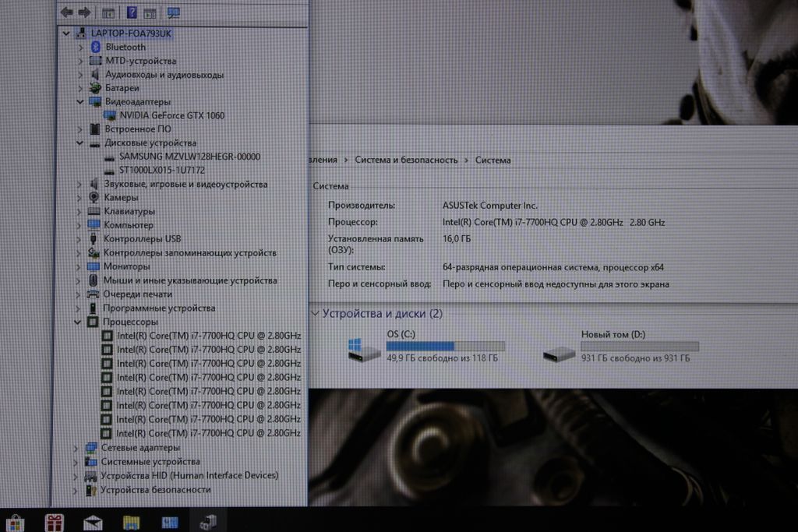Click the Forward arrow in Device Manager toolbar
Screen dimensions: 798x532
pyautogui.click(x=84, y=12)
